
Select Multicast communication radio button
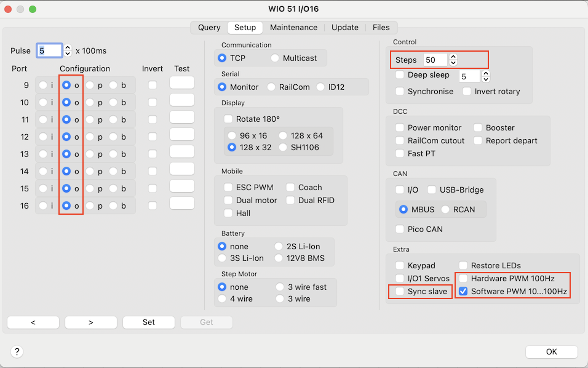pyautogui.click(x=275, y=58)
